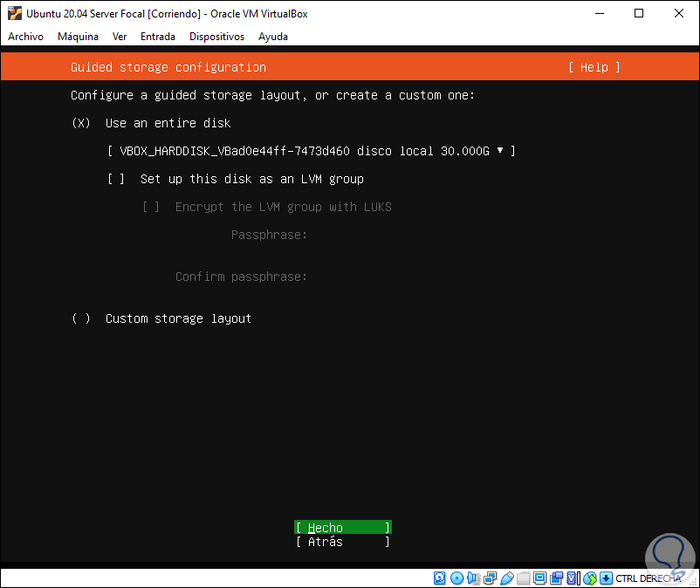
Task: Open the Dispositivos menu
Action: coord(217,37)
